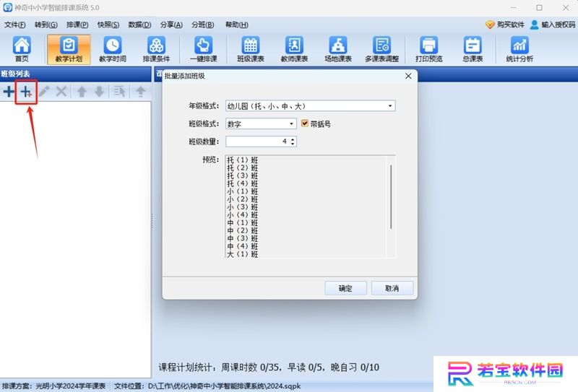
Task: Click the 购买软件 icon
Action: pos(490,25)
